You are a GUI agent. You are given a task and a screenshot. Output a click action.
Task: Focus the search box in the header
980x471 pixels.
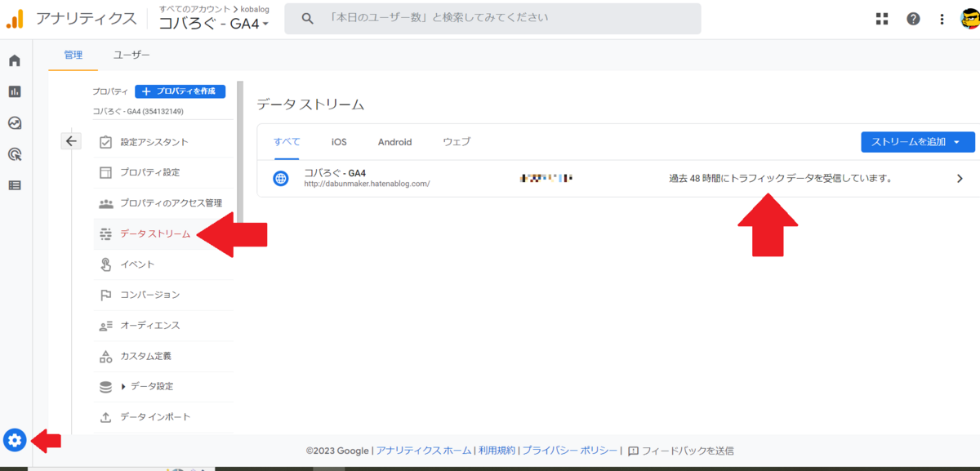click(x=492, y=18)
